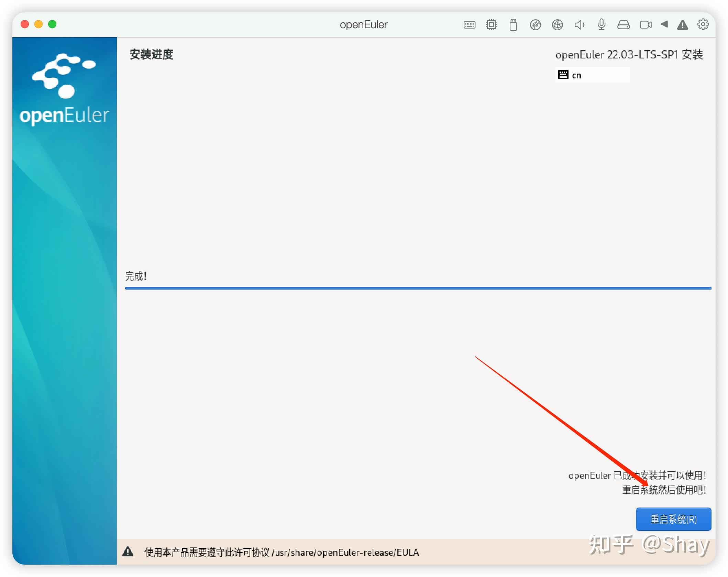
Task: Click the openEuler logo in the sidebar
Action: (x=65, y=89)
